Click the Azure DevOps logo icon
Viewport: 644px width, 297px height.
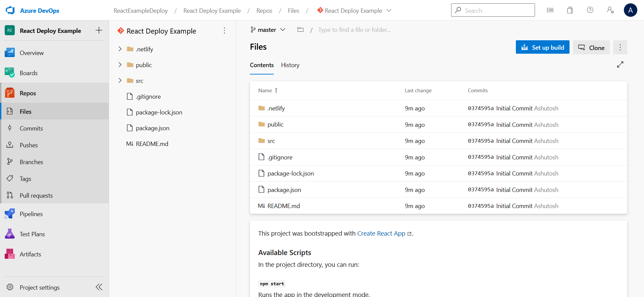10,10
